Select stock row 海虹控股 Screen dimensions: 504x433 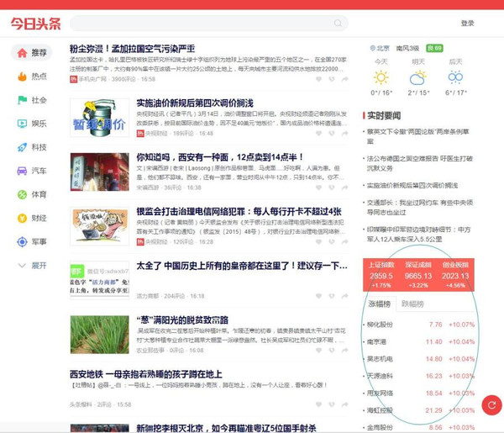point(419,410)
